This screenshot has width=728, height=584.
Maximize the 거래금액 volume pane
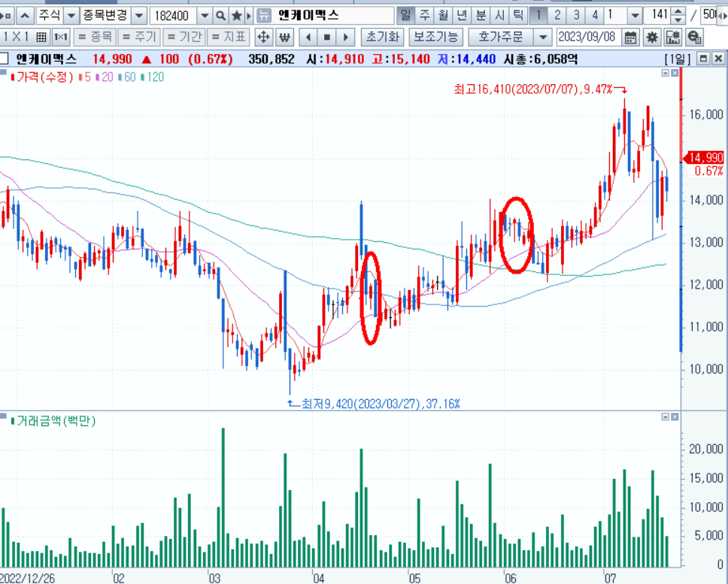(666, 417)
